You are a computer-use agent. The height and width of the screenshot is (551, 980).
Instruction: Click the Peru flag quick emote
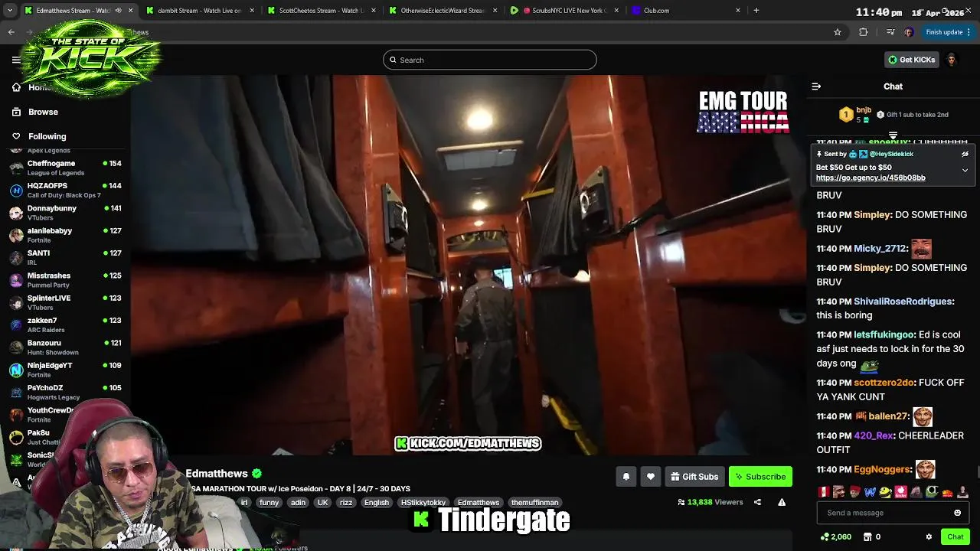coord(824,491)
